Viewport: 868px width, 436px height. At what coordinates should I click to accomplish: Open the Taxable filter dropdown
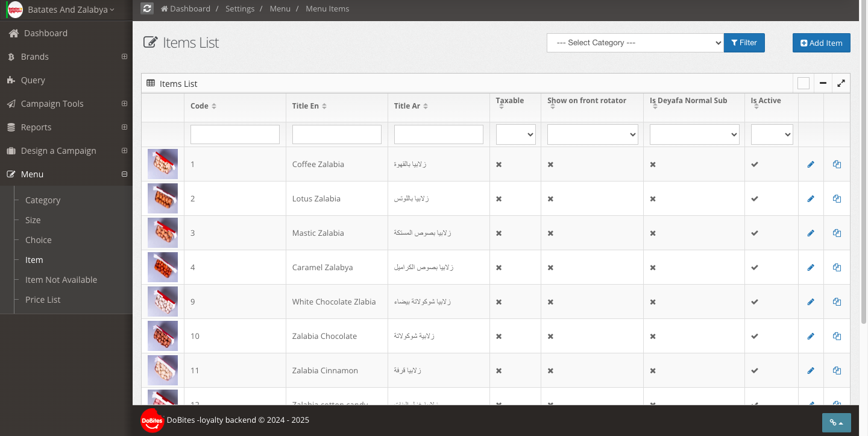(516, 134)
